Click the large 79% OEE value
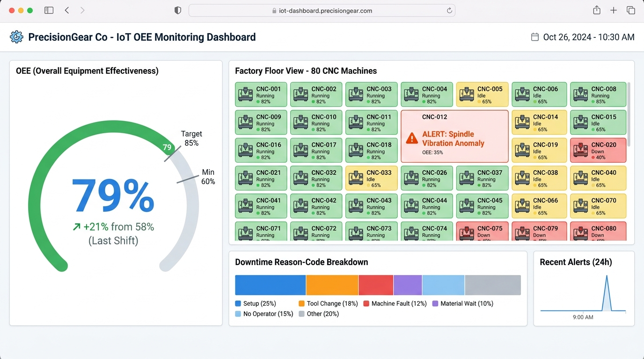 pos(113,196)
